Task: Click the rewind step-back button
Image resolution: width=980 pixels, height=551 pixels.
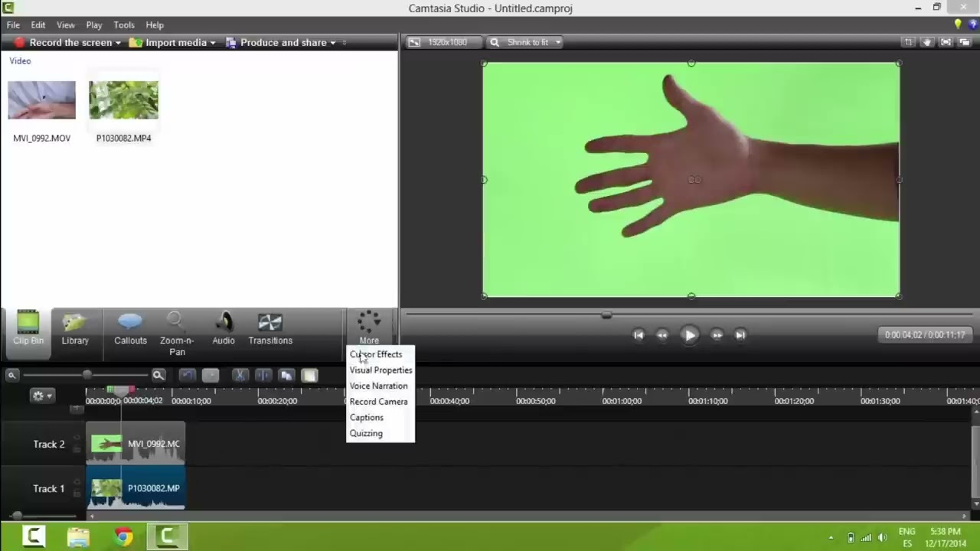Action: 662,334
